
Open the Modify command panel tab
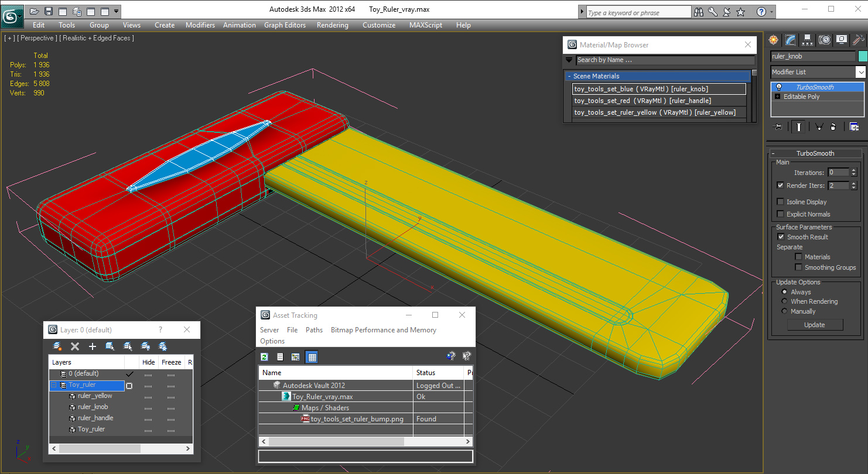point(791,40)
